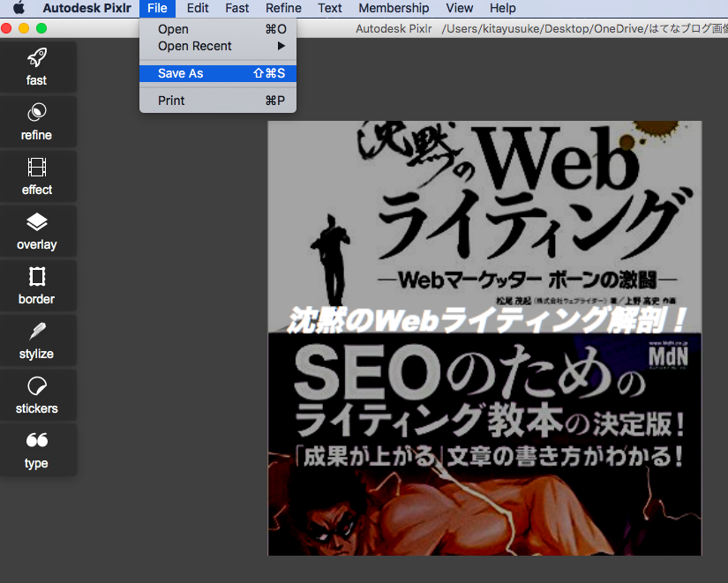The image size is (728, 583).
Task: Open the Edit menu
Action: tap(198, 8)
